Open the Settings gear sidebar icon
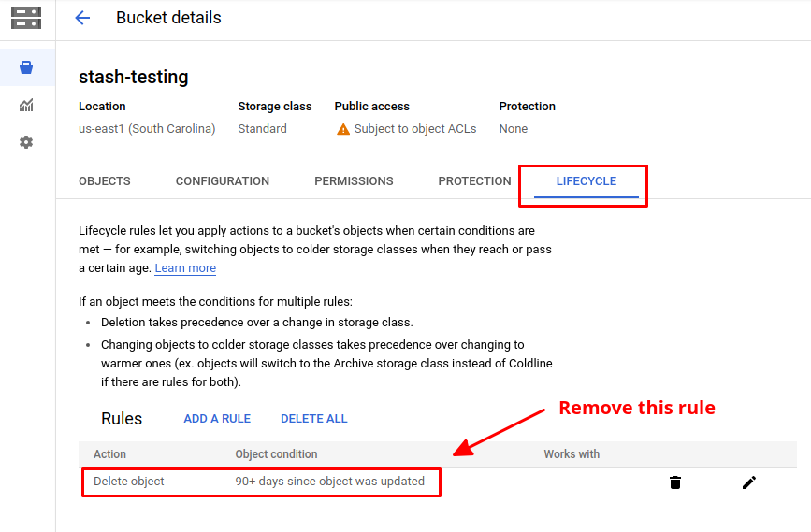 (x=26, y=142)
